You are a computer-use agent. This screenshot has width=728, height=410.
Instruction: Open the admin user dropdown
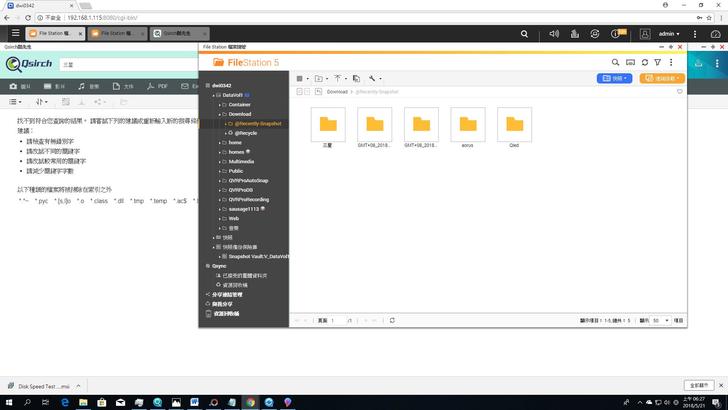(x=672, y=34)
